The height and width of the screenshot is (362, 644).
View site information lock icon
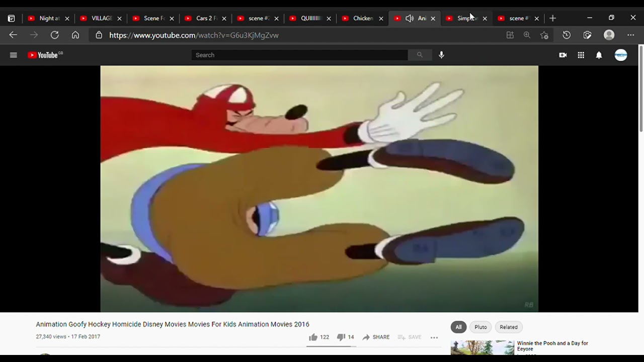(99, 35)
